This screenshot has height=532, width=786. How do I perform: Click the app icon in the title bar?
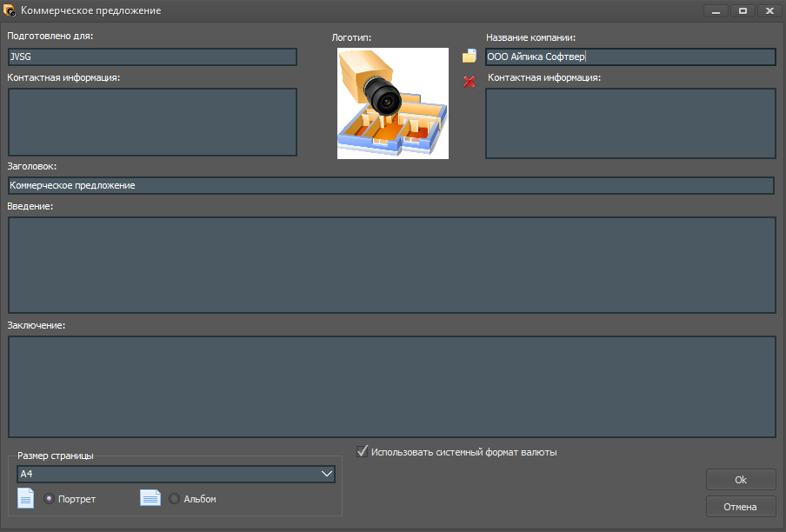tap(9, 10)
